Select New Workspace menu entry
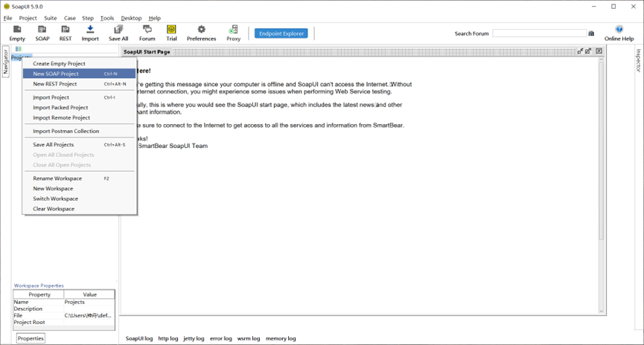 click(79, 188)
